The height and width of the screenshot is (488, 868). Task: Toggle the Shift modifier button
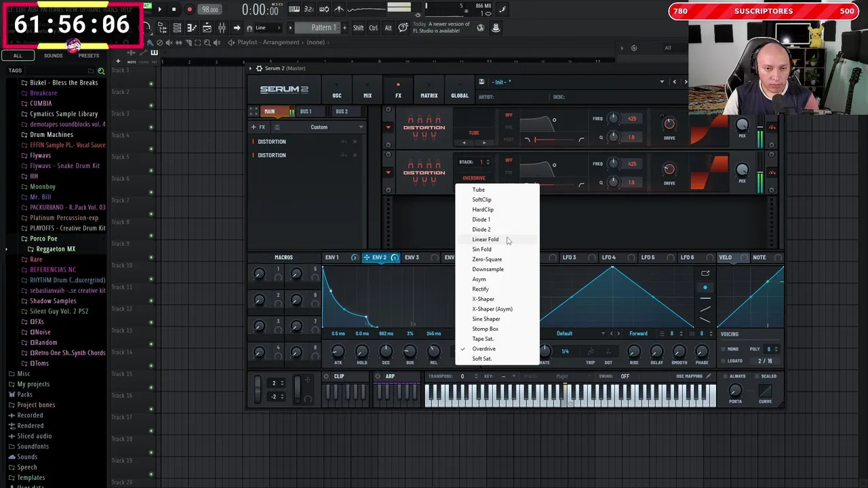(x=358, y=28)
